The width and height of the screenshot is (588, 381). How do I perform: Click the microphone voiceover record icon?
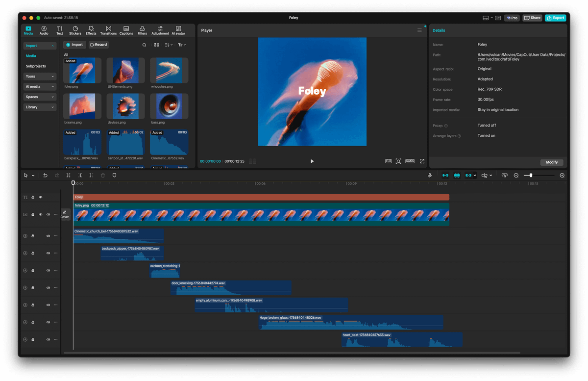coord(430,175)
